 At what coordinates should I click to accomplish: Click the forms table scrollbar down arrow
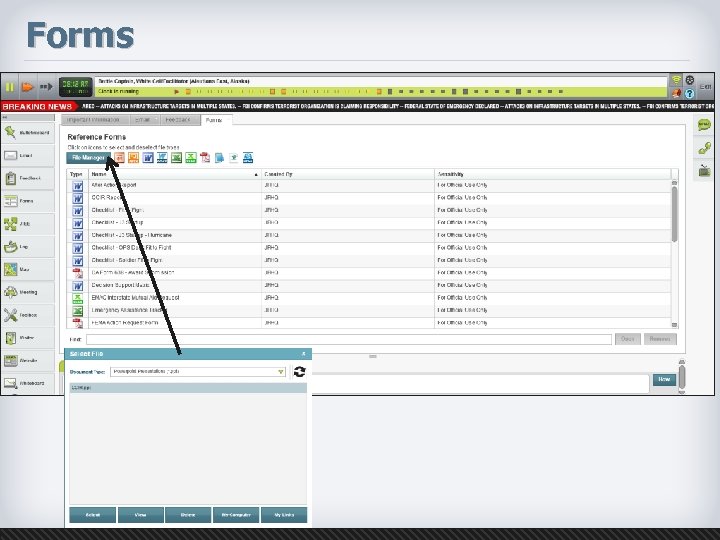click(674, 325)
